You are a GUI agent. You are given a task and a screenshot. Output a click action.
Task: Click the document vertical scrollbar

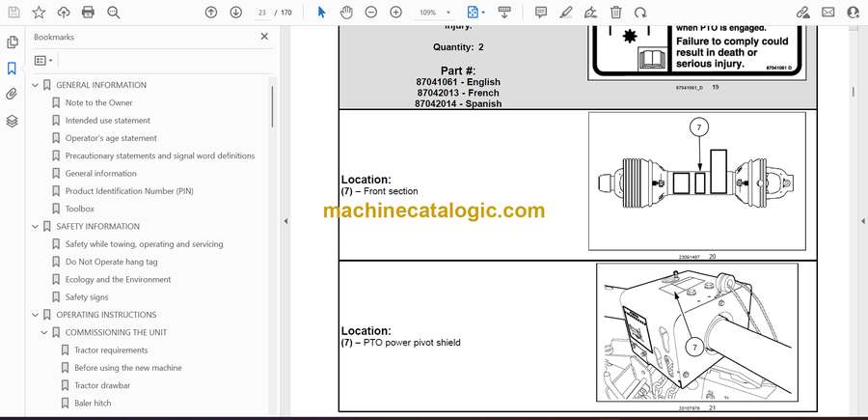(x=853, y=92)
